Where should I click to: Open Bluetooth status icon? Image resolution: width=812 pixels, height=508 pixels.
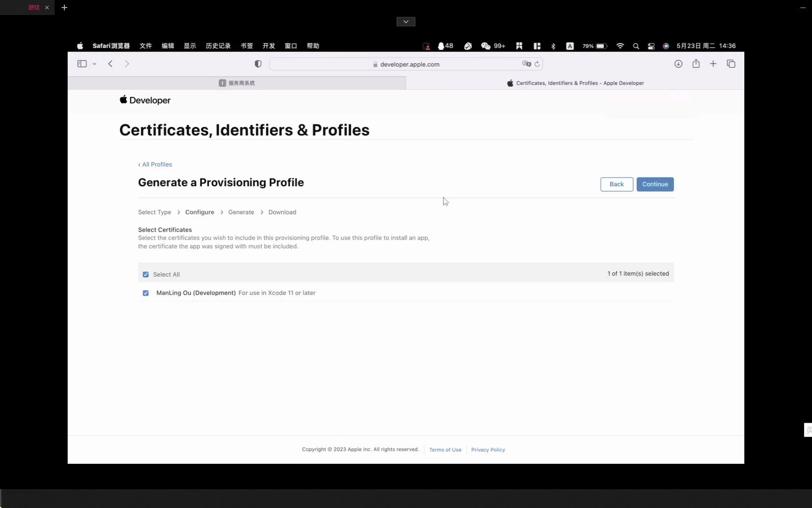click(x=553, y=46)
